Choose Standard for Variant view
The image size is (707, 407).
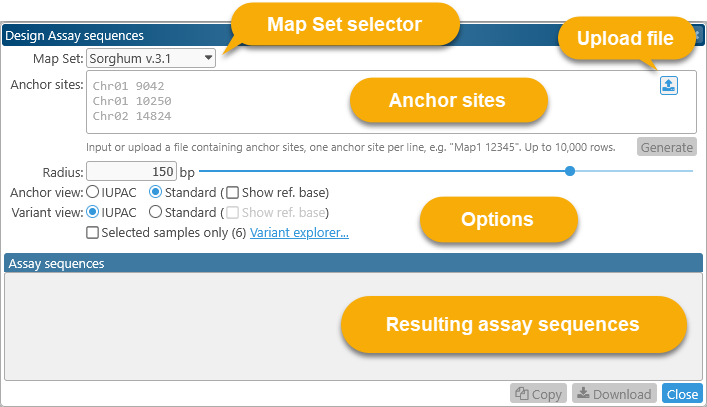pos(156,212)
